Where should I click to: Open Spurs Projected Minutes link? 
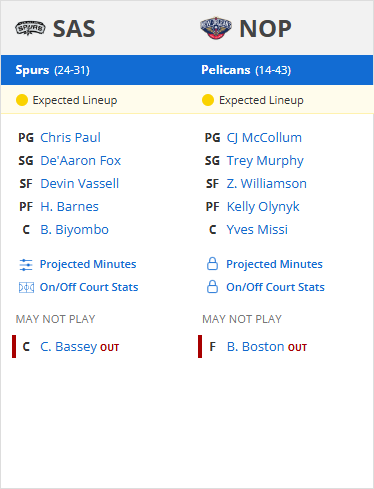coord(88,264)
